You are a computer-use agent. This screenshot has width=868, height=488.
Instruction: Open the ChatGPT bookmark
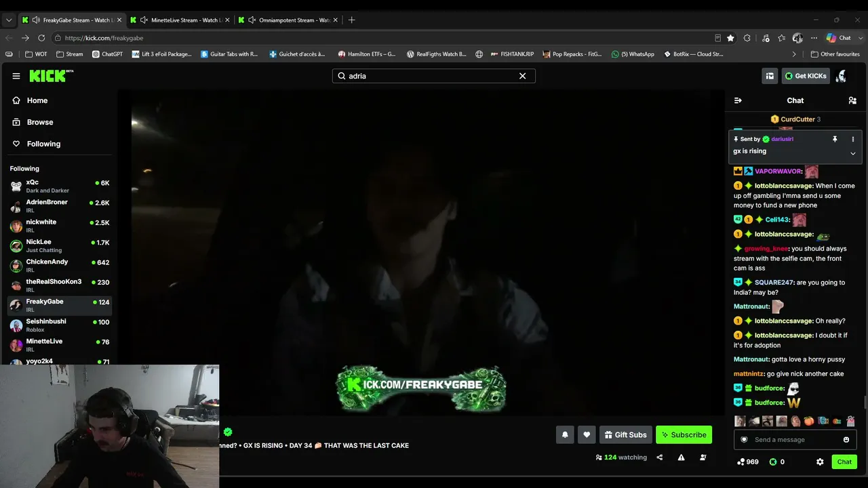[107, 54]
